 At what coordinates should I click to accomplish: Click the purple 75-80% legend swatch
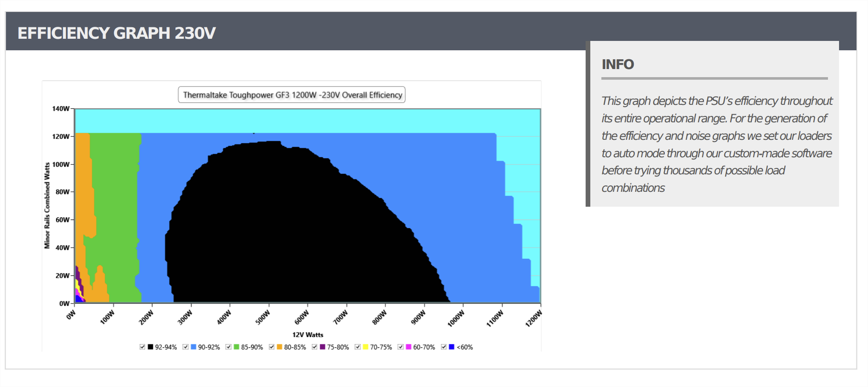click(322, 347)
